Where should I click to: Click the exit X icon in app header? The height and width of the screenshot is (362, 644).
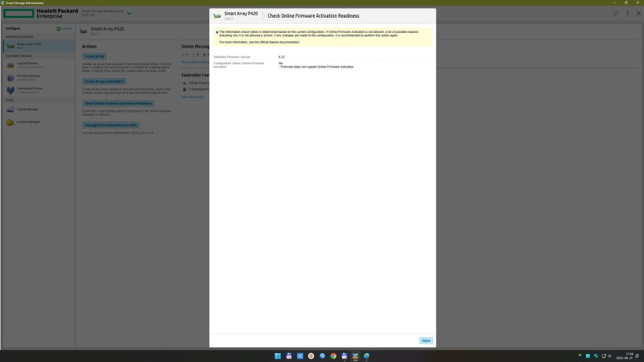coord(638,13)
